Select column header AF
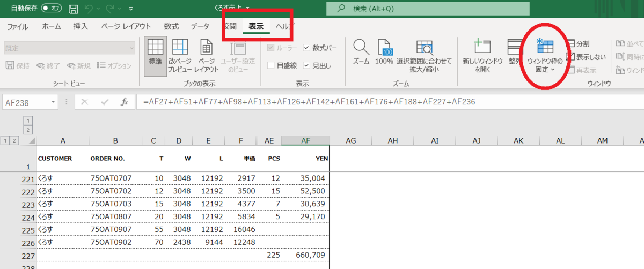644x269 pixels. pos(305,140)
